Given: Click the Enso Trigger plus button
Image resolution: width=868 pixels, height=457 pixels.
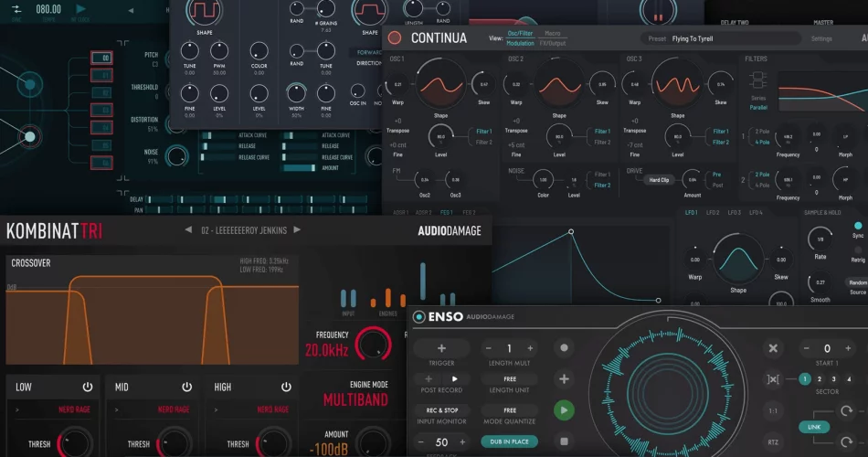Looking at the screenshot, I should click(x=441, y=348).
